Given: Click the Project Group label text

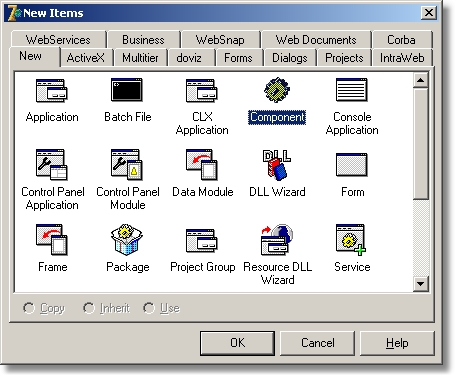Looking at the screenshot, I should click(x=203, y=267).
